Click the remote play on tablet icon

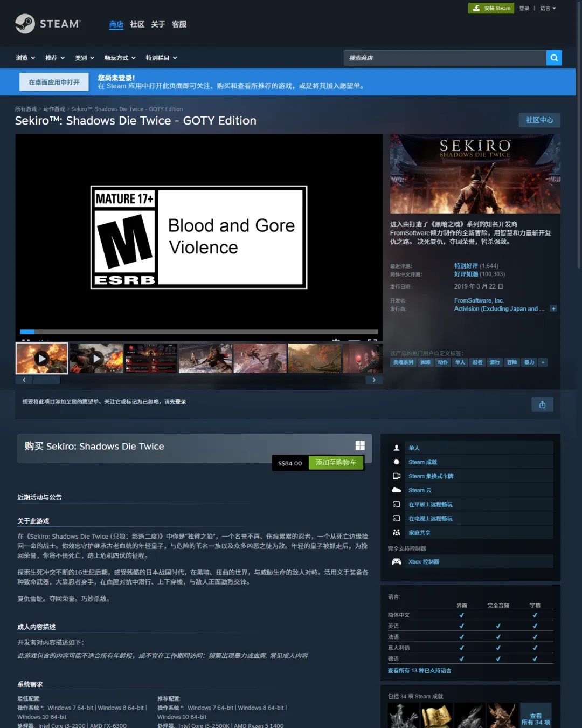pyautogui.click(x=397, y=504)
